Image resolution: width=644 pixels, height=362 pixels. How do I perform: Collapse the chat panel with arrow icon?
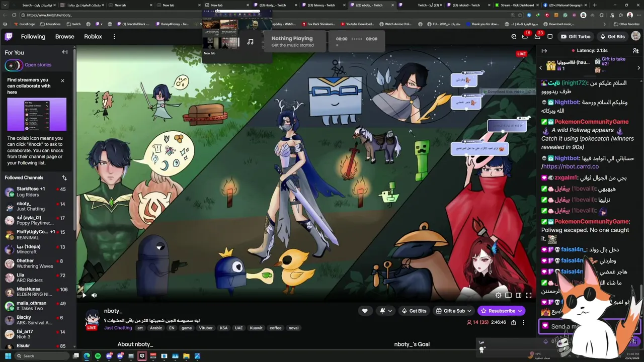(x=544, y=50)
